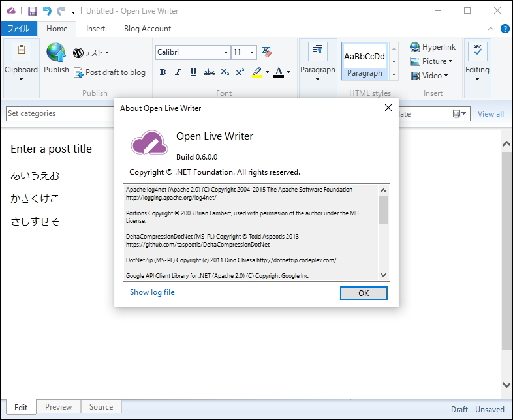
Task: Click the Open Live Writer cloud logo
Action: (x=149, y=142)
